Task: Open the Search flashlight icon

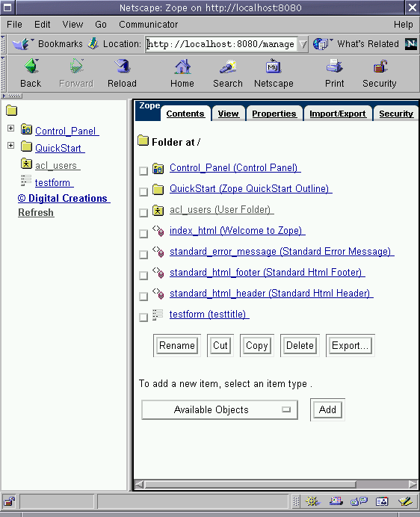Action: (x=228, y=66)
